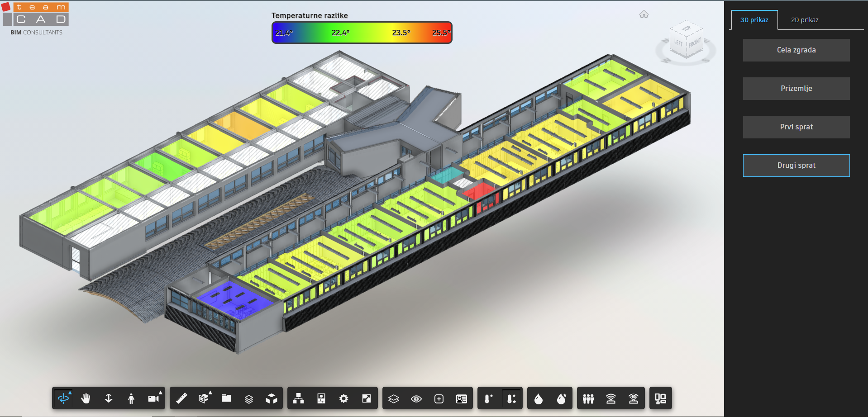Toggle the temperature thermometer heatmap
The image size is (868, 417).
coord(488,398)
